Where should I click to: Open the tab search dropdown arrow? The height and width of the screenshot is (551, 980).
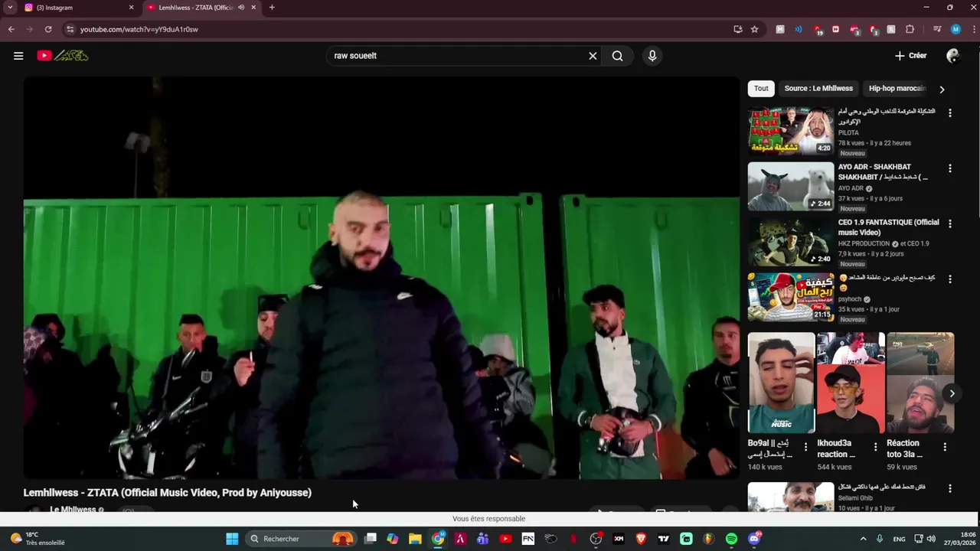tap(10, 8)
